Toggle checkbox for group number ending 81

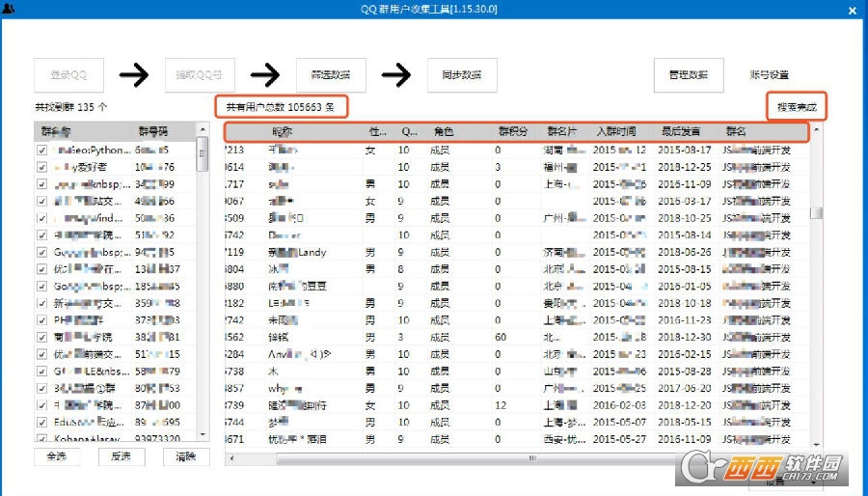(x=42, y=337)
